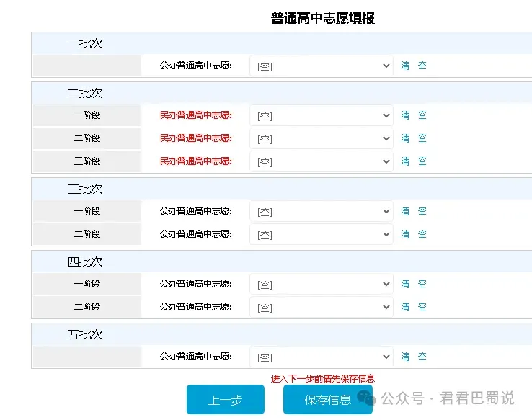This screenshot has width=532, height=420.
Task: Save with the 保存信息 button
Action: pyautogui.click(x=328, y=400)
